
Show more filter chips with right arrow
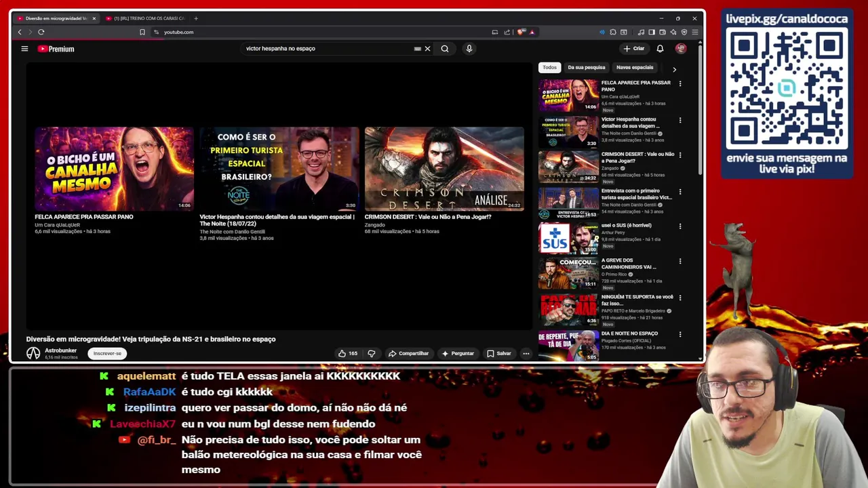point(674,69)
